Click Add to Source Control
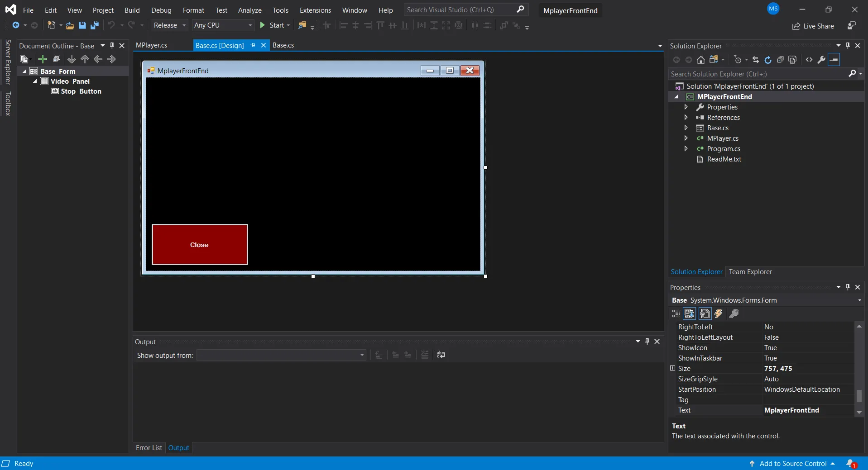This screenshot has height=470, width=868. pyautogui.click(x=793, y=463)
